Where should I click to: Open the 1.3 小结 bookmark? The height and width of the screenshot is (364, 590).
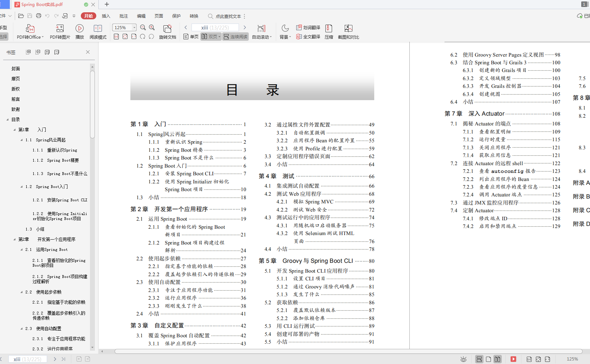(x=35, y=229)
